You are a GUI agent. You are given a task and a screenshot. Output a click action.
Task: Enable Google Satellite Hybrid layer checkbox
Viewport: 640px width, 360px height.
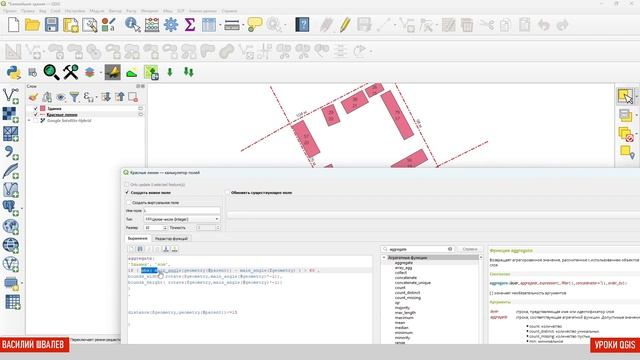pos(36,121)
